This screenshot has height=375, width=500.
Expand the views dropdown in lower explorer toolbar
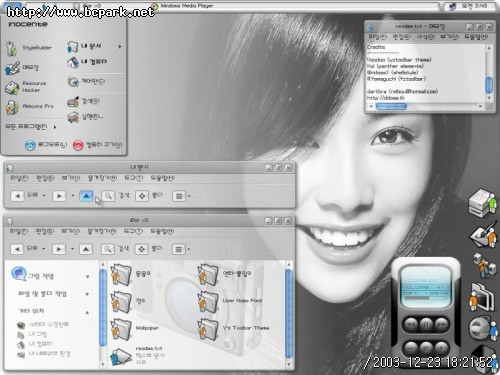pos(189,249)
